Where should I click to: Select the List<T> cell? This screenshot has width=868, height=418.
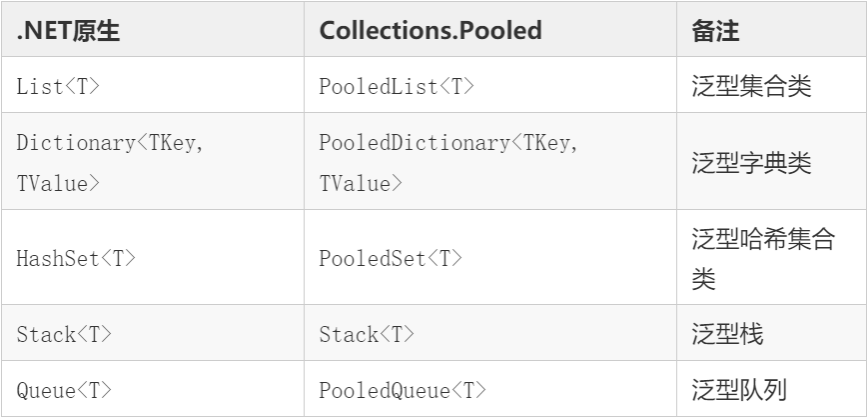[58, 86]
